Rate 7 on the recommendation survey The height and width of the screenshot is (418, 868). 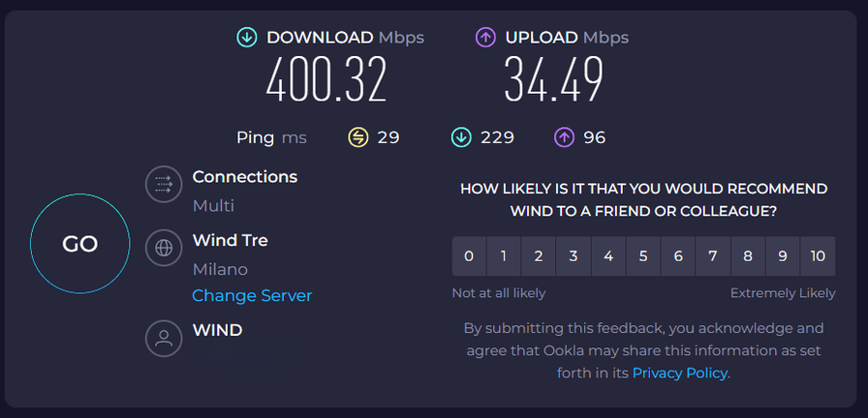[x=713, y=256]
